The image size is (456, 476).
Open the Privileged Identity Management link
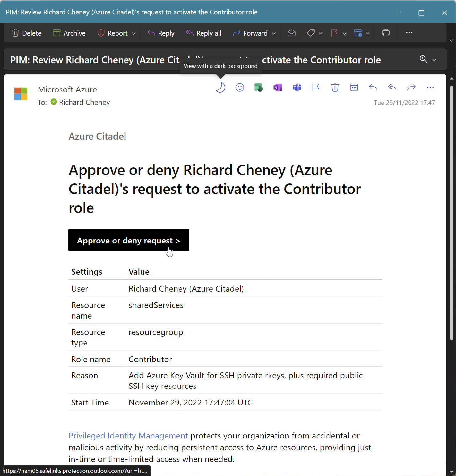coord(128,436)
